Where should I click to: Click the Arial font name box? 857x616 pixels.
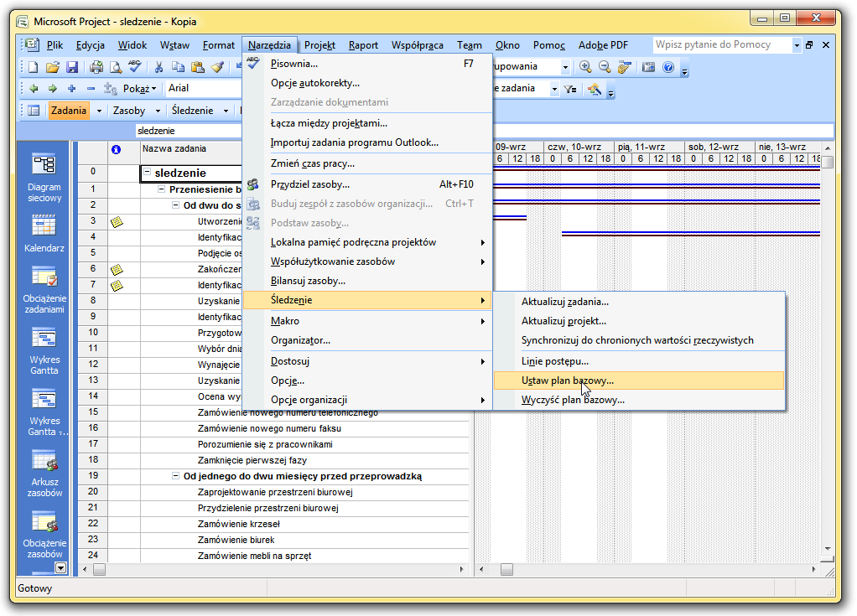click(x=203, y=89)
